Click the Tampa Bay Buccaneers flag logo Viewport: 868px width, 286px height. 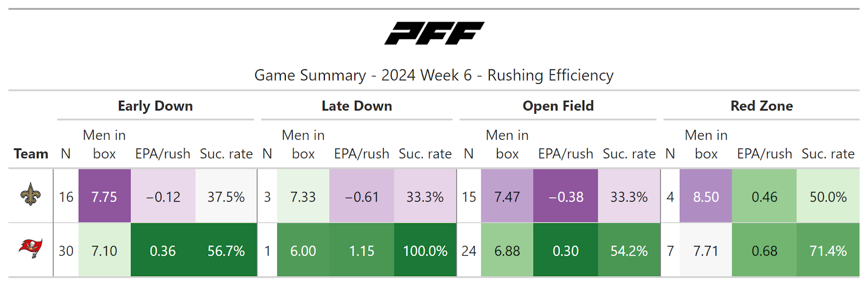point(30,249)
